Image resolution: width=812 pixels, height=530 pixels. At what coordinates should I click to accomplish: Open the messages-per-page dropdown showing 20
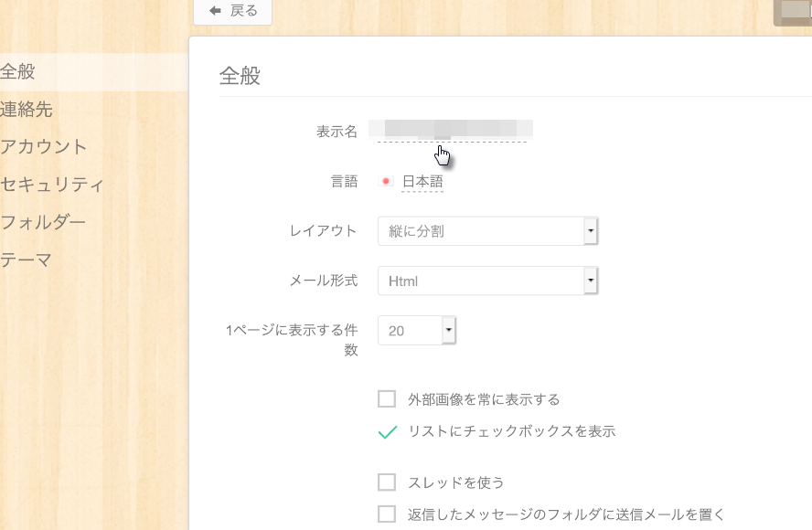(417, 330)
